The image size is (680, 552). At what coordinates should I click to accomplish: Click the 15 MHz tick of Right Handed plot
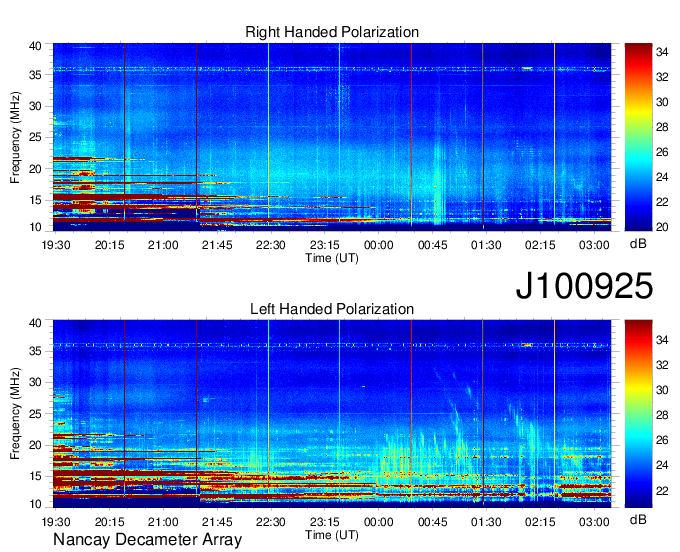pos(35,200)
